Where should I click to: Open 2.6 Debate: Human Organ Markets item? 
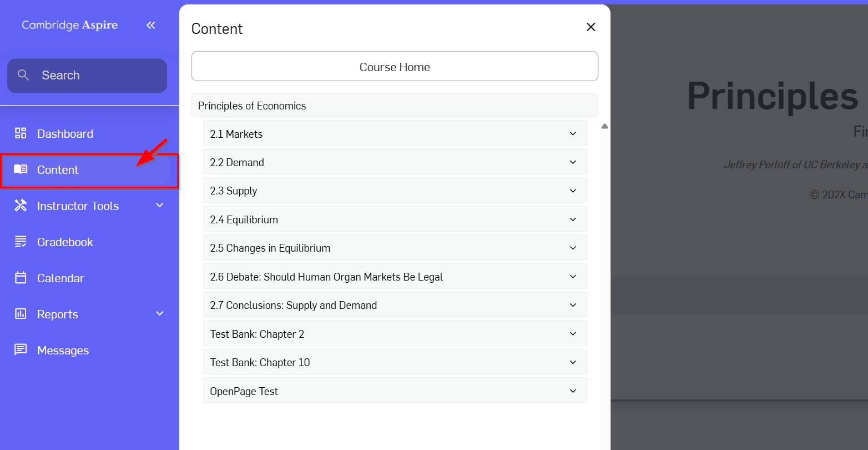point(395,277)
